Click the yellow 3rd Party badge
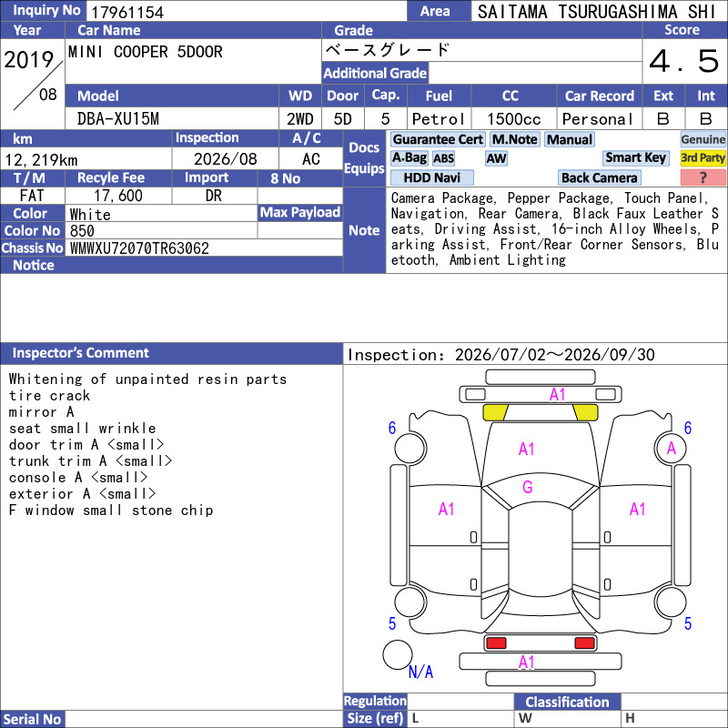 (x=703, y=158)
